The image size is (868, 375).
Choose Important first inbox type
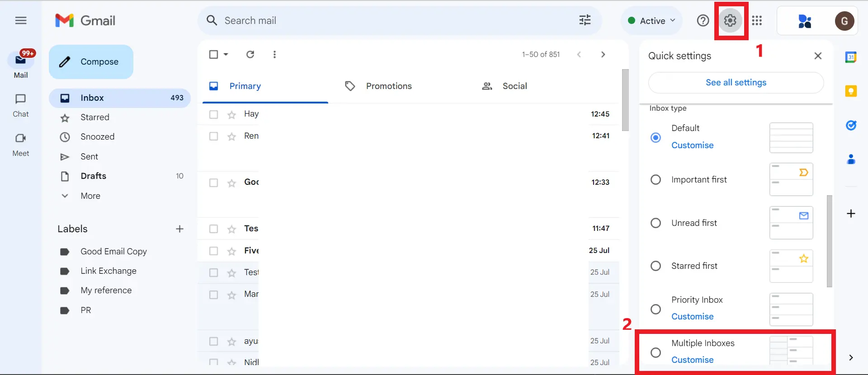[656, 180]
